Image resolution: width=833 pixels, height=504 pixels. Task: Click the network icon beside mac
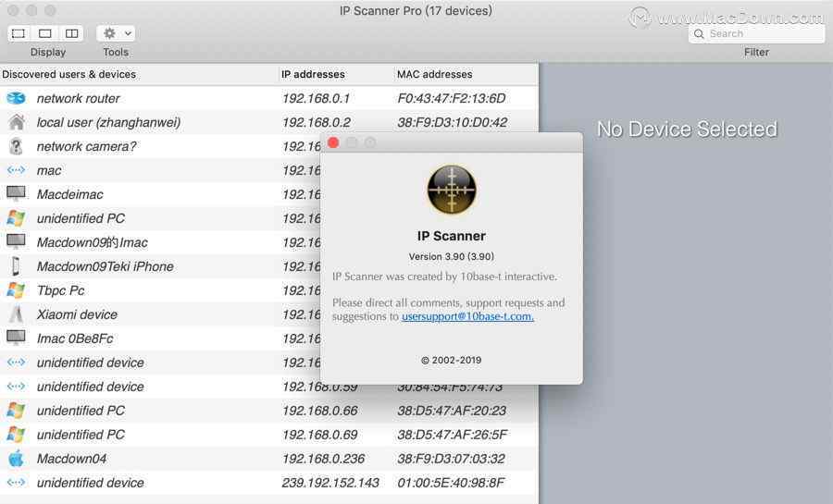pos(16,170)
